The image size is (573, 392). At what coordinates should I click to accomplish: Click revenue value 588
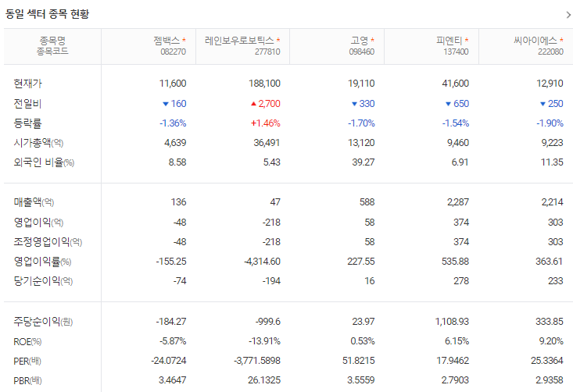click(x=367, y=202)
